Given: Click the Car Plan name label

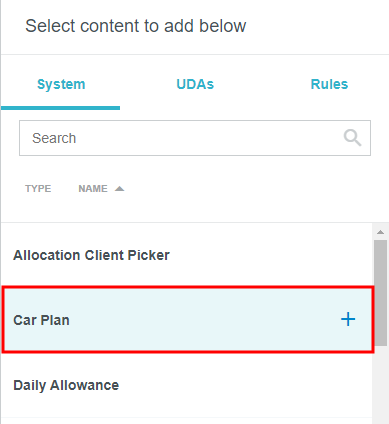Looking at the screenshot, I should pyautogui.click(x=41, y=320).
